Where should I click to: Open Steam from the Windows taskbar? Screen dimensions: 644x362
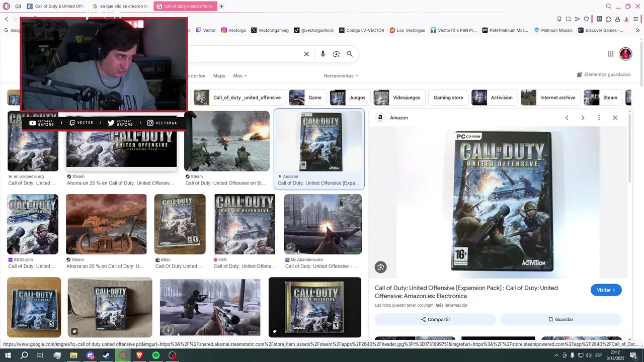coord(107,355)
